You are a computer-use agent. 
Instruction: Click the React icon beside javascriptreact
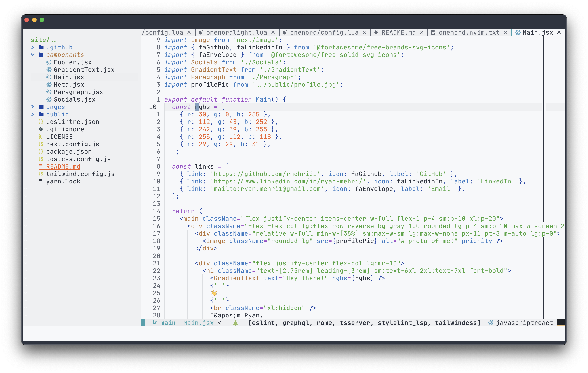(491, 323)
